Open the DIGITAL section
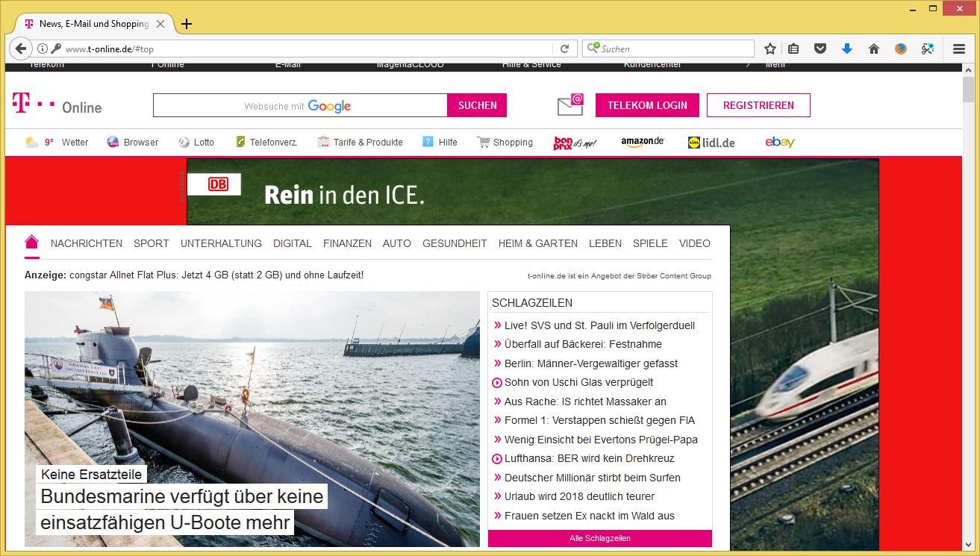The width and height of the screenshot is (980, 556). [293, 243]
